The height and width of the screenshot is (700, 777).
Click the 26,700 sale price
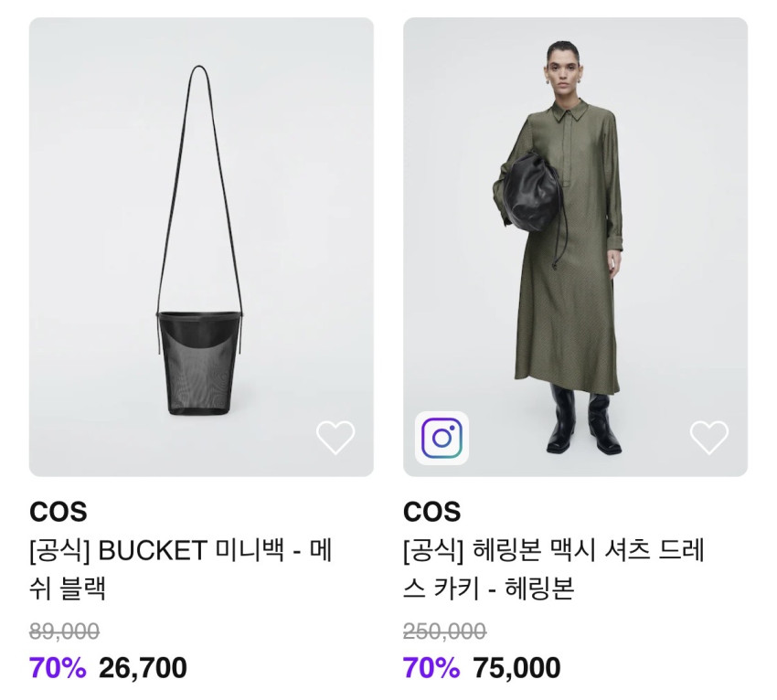click(143, 667)
